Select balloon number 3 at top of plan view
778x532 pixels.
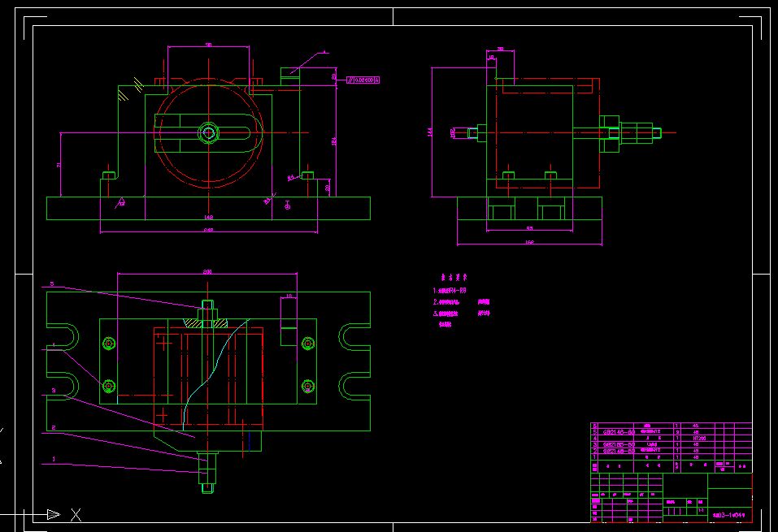(52, 284)
